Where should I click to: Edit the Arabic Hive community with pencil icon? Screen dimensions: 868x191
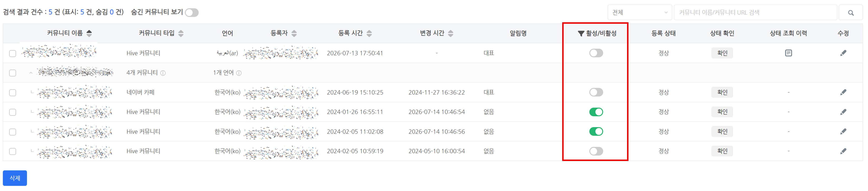click(x=843, y=53)
